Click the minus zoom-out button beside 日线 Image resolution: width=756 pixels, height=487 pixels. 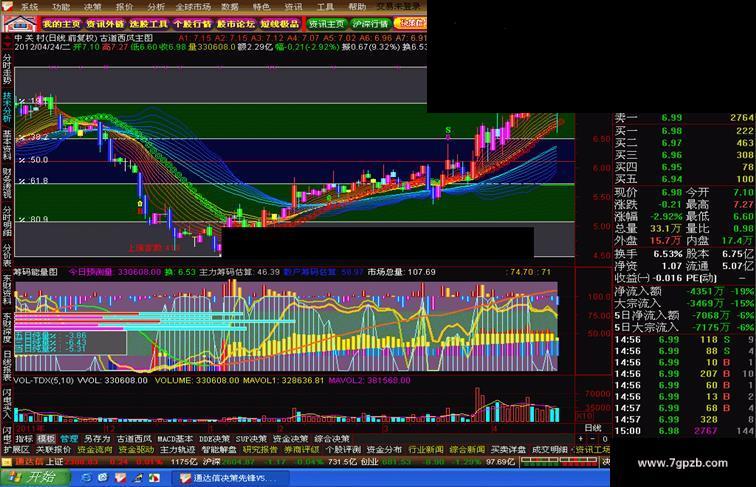(593, 439)
